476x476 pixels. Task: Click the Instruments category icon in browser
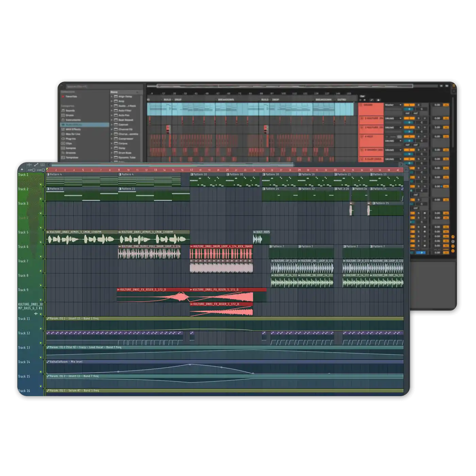(63, 120)
